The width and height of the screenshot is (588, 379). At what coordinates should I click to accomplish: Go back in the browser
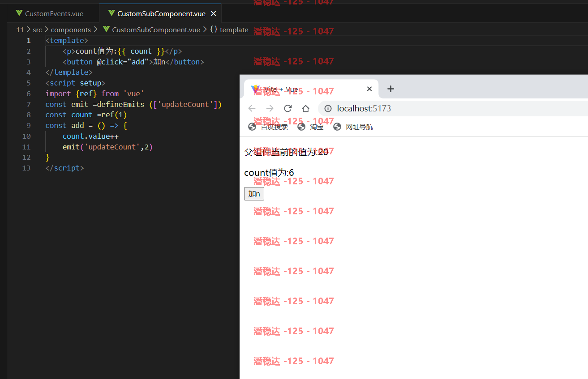[x=252, y=108]
